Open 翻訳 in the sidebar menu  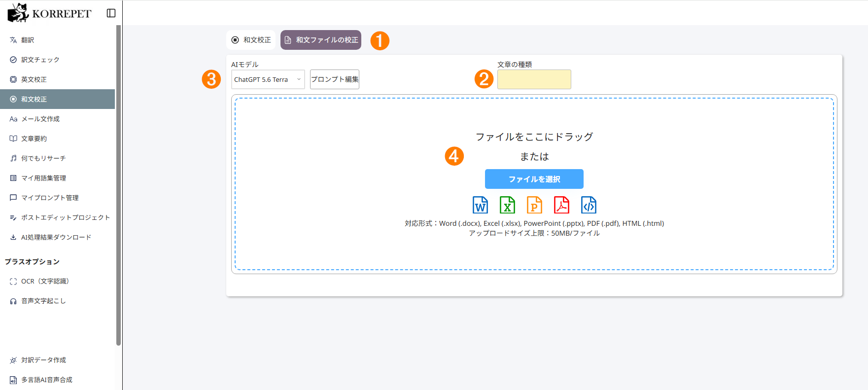point(57,40)
